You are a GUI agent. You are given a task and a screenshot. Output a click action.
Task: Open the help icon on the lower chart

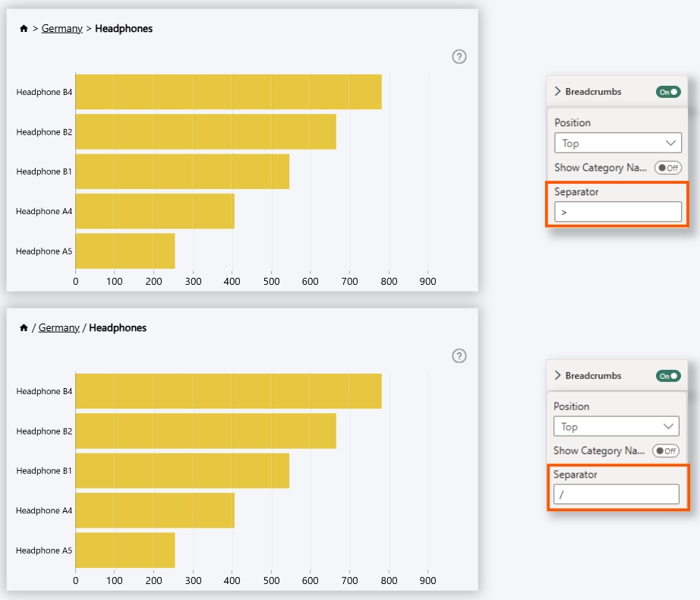(x=459, y=355)
